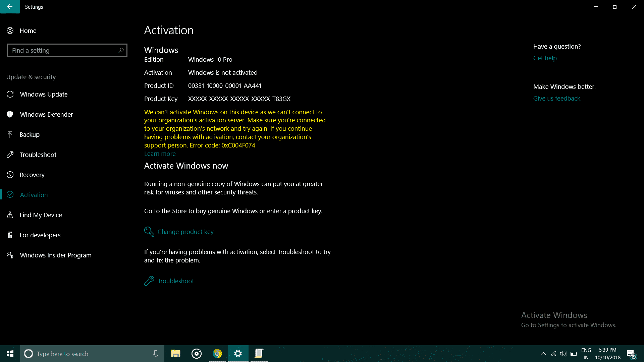The width and height of the screenshot is (644, 362).
Task: Click the Learn more link
Action: coord(160,154)
